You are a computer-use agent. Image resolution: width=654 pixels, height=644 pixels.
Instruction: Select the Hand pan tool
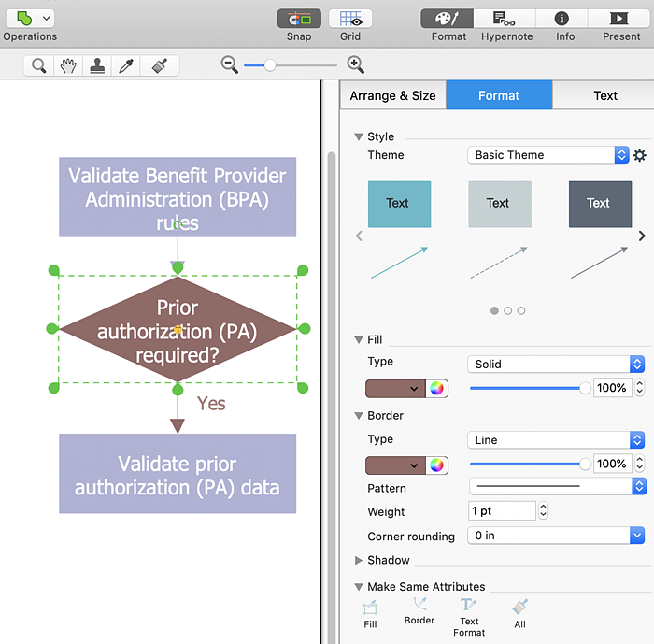(68, 65)
